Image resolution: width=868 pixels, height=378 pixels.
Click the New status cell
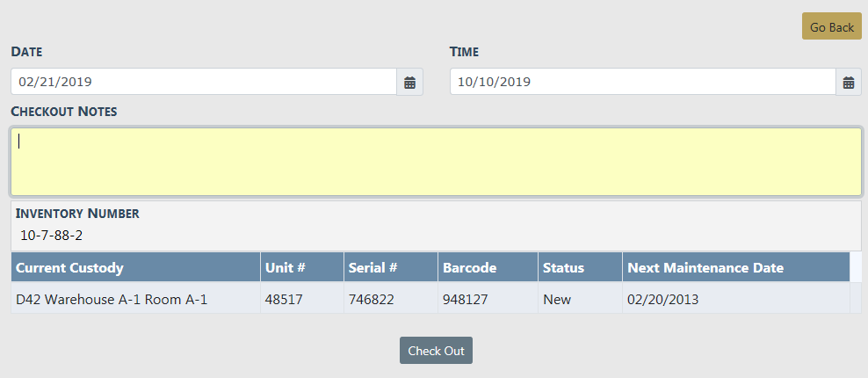tap(557, 299)
